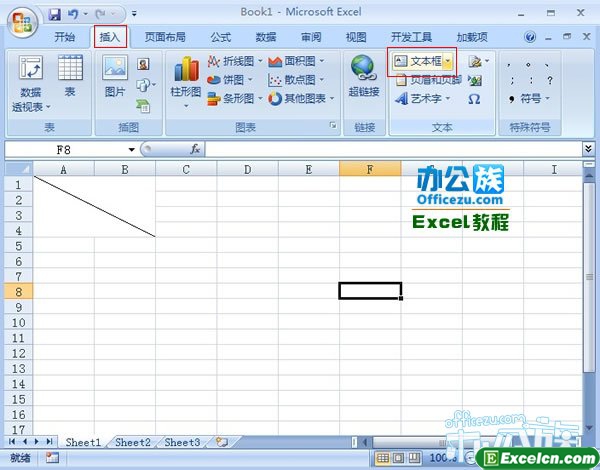Click the text box (文本框) button
Screen dimensions: 600x470
[418, 61]
